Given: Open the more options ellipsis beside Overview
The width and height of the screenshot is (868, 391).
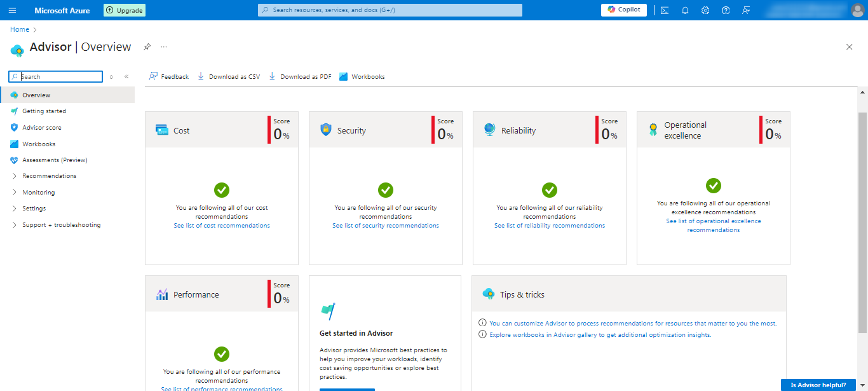Looking at the screenshot, I should 164,47.
